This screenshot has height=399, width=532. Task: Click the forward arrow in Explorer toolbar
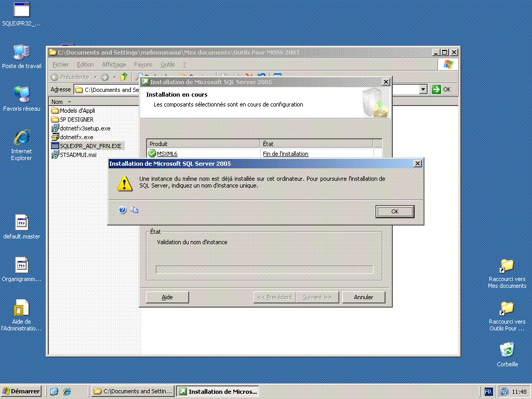click(x=105, y=77)
